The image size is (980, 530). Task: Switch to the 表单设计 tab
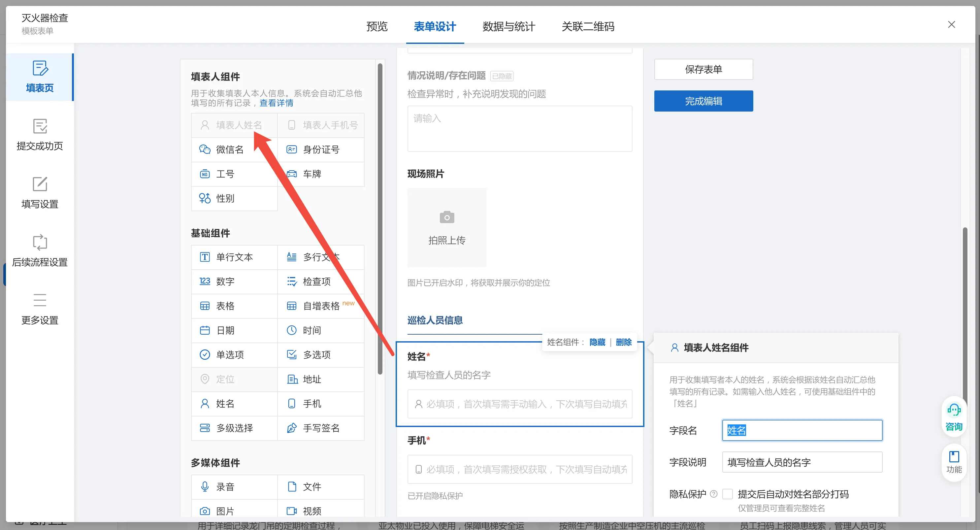click(435, 26)
